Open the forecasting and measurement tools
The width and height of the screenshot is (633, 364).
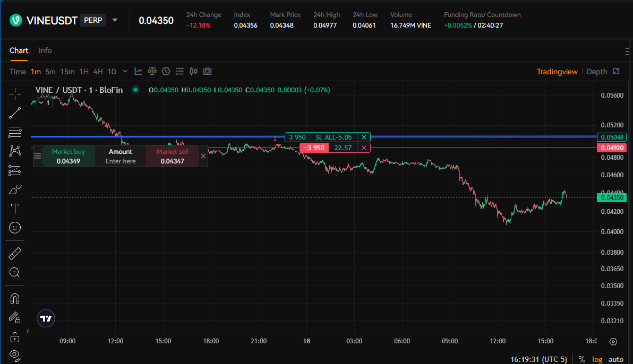coord(15,170)
